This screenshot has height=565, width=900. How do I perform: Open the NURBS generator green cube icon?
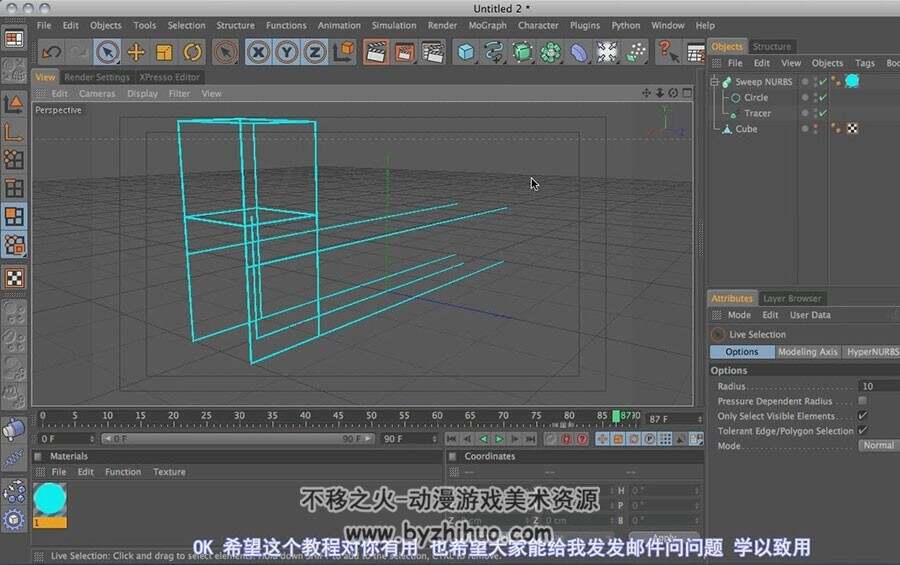click(x=522, y=52)
